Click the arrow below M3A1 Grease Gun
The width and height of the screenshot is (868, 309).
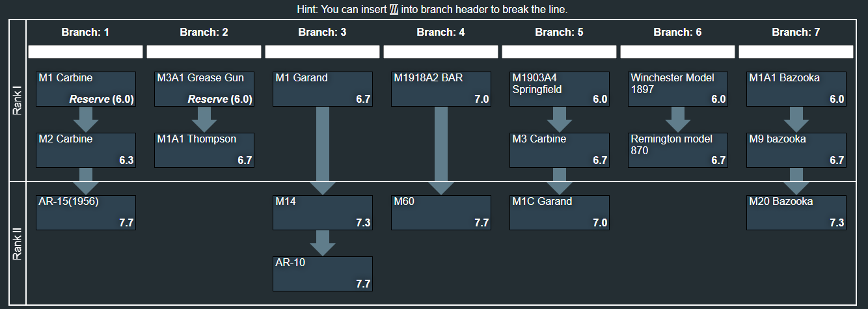point(204,120)
